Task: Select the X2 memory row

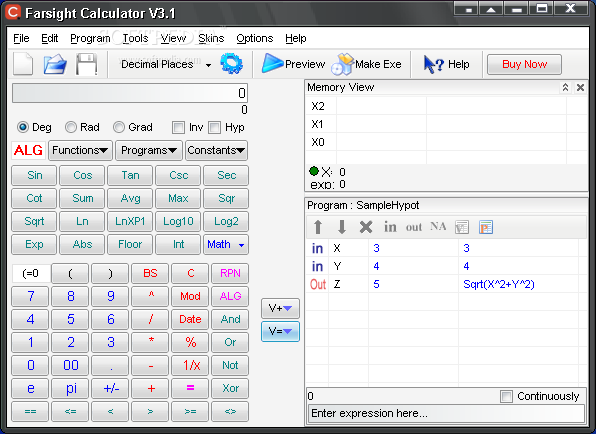Action: [446, 106]
